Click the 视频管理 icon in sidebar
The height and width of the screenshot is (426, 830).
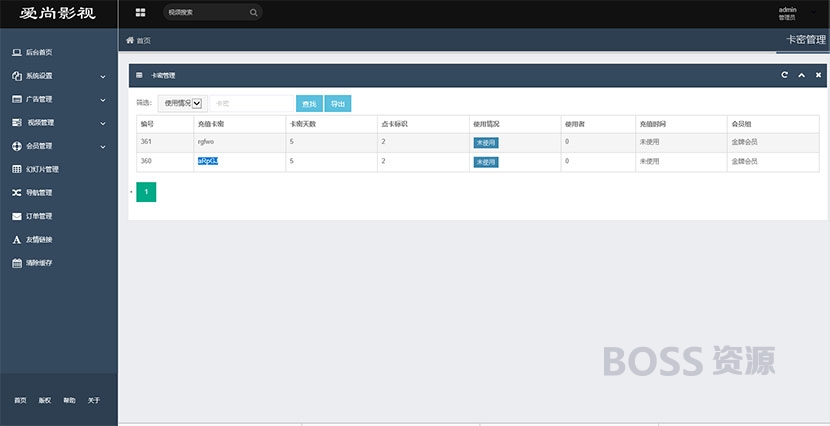click(17, 122)
